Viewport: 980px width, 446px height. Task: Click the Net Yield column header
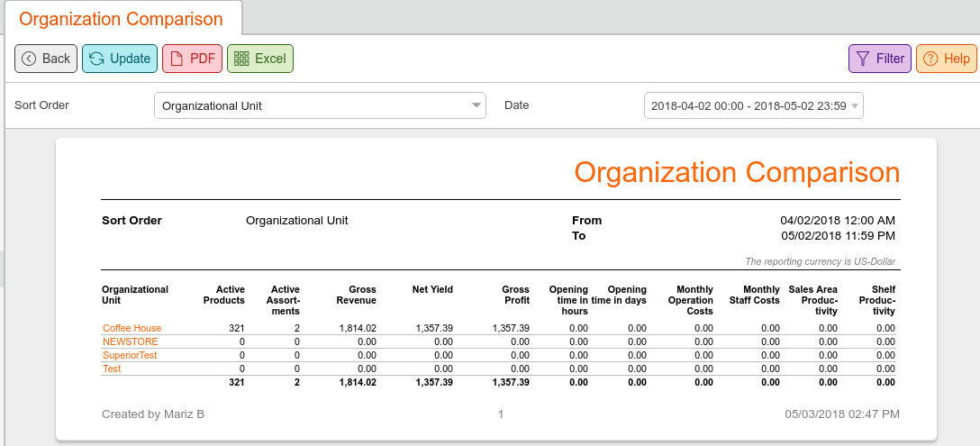[432, 289]
